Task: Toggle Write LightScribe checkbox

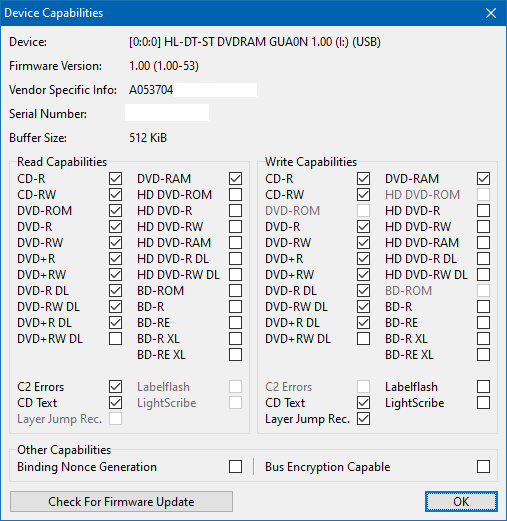Action: point(483,403)
